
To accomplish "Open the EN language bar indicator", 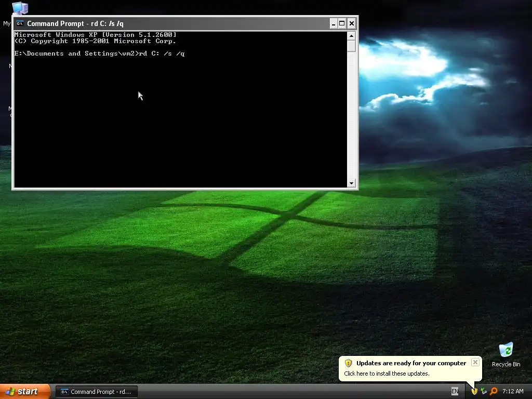I will click(x=455, y=392).
